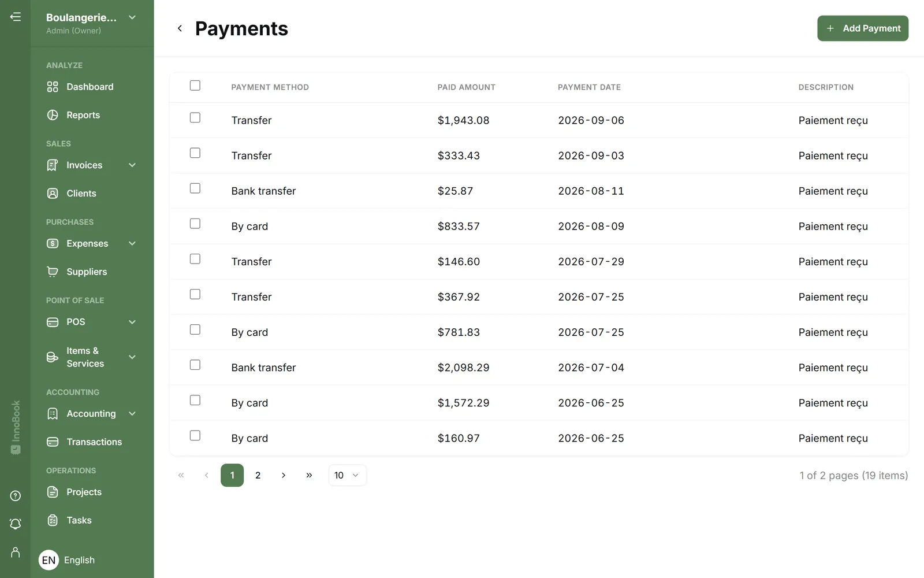
Task: Switch language using the EN English selector
Action: 67,560
